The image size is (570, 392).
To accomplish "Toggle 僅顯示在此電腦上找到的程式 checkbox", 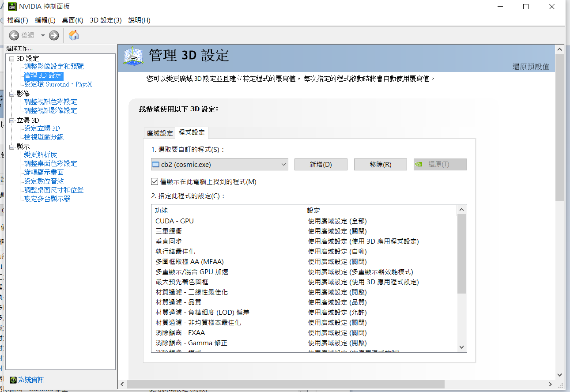I will [155, 181].
